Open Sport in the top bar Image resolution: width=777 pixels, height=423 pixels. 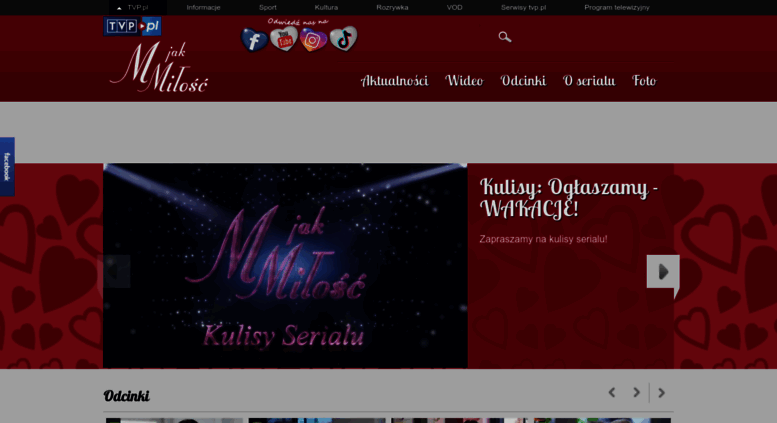pyautogui.click(x=268, y=7)
